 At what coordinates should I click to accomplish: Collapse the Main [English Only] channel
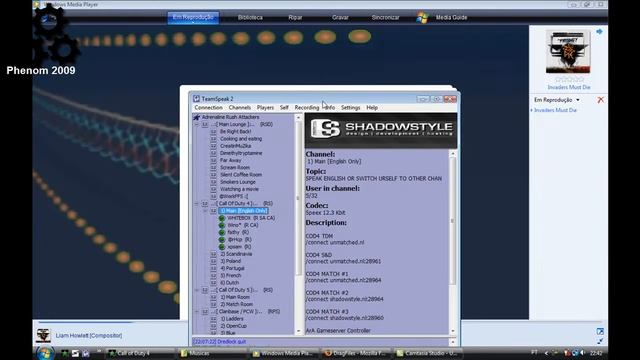tap(205, 211)
